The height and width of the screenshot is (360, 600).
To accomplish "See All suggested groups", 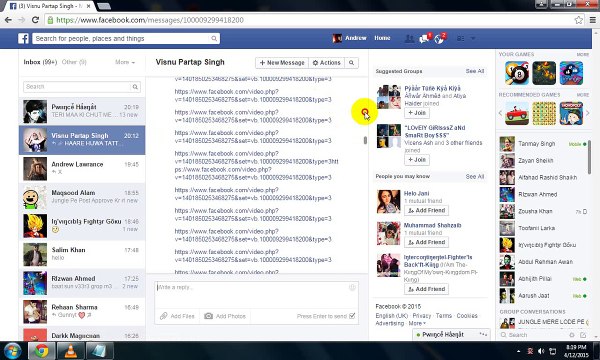I will pos(474,71).
